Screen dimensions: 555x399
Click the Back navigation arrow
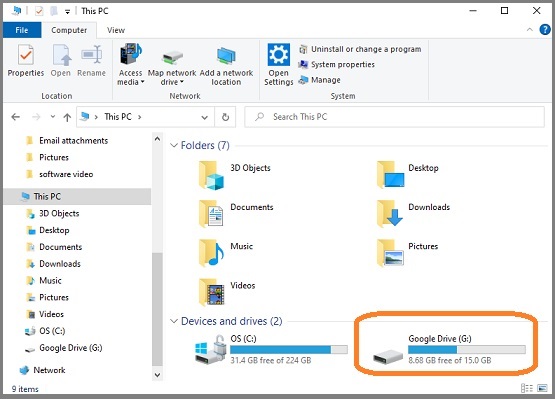[x=15, y=117]
